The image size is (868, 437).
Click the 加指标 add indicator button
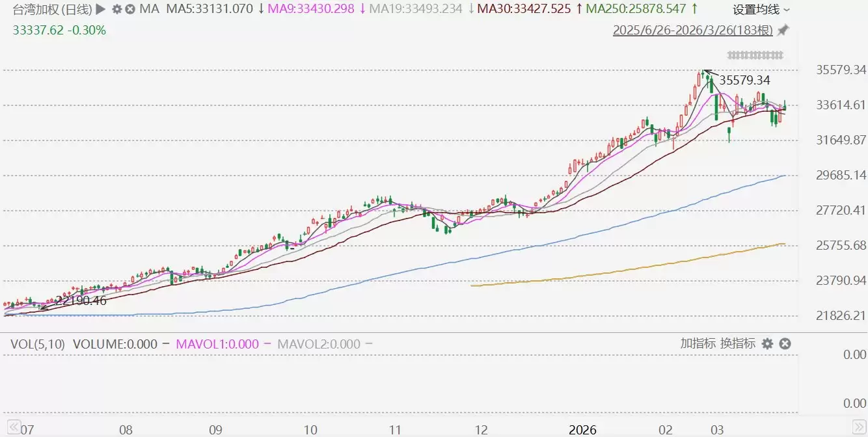(x=698, y=343)
